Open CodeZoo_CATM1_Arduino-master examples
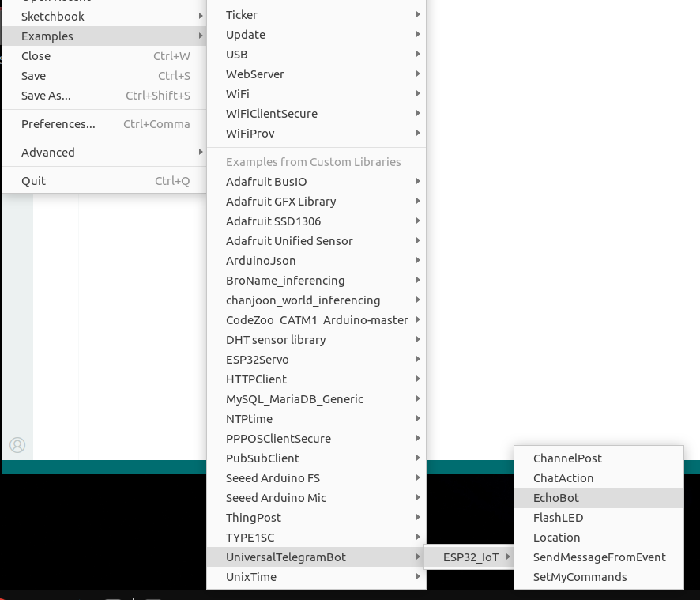The height and width of the screenshot is (600, 700). click(317, 320)
